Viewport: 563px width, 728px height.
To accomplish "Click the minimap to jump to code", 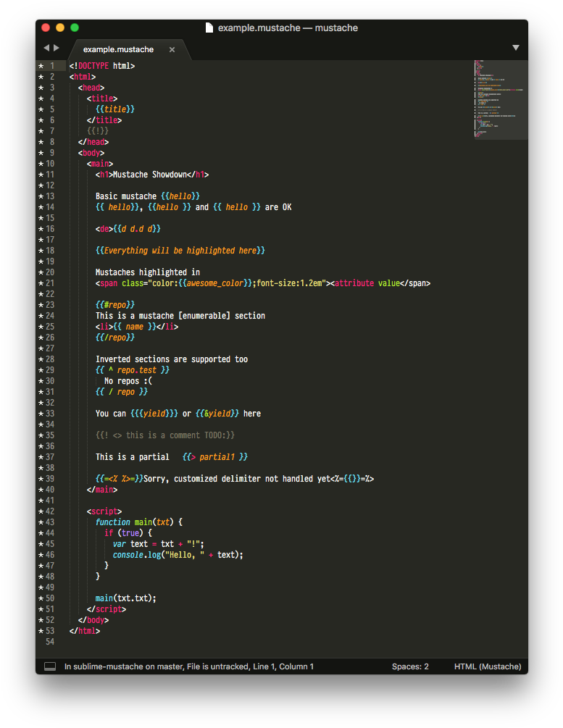I will point(500,98).
